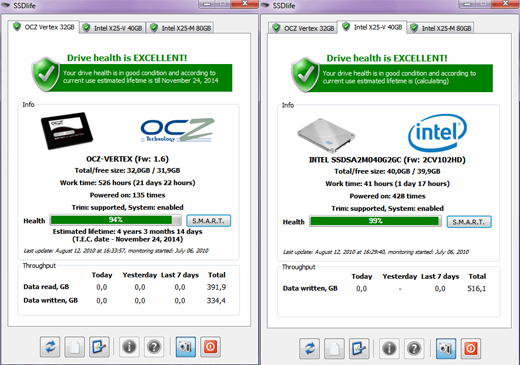Click 'Yesterday' header in right window
The width and height of the screenshot is (520, 365).
point(400,276)
